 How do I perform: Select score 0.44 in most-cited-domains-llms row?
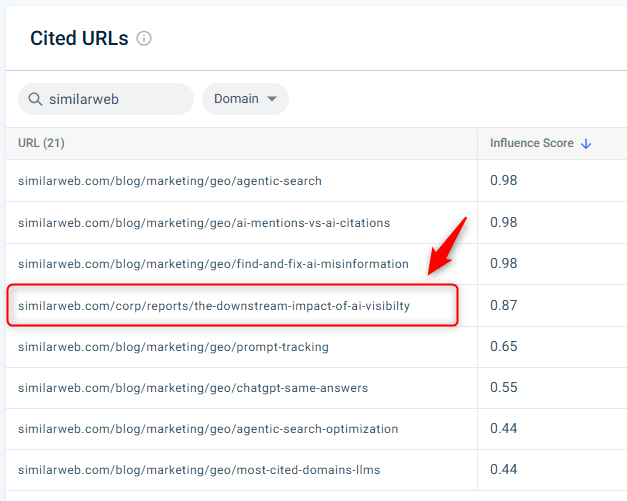click(x=503, y=469)
